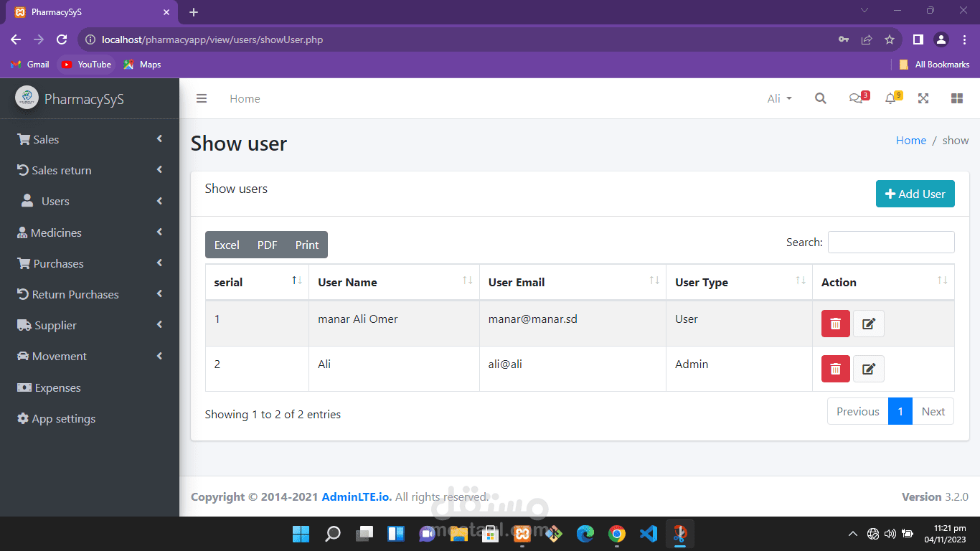The width and height of the screenshot is (980, 551).
Task: Sort table by serial column
Action: (257, 282)
